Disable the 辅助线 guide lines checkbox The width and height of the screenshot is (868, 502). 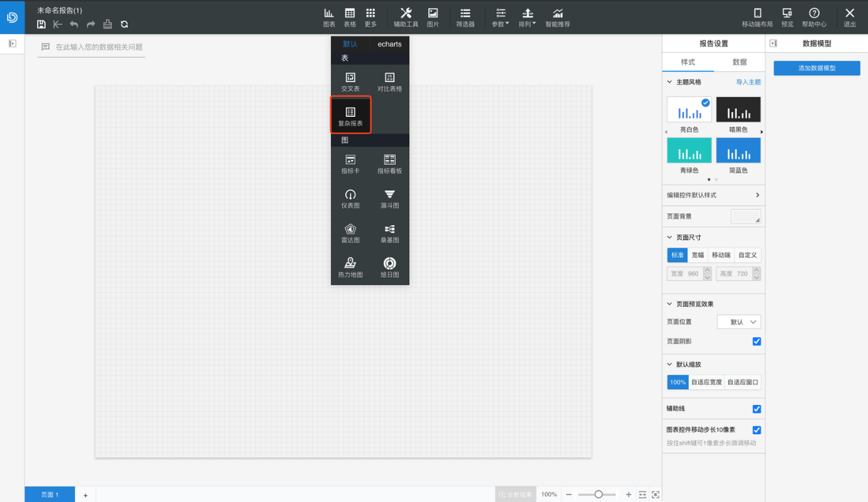tap(757, 409)
